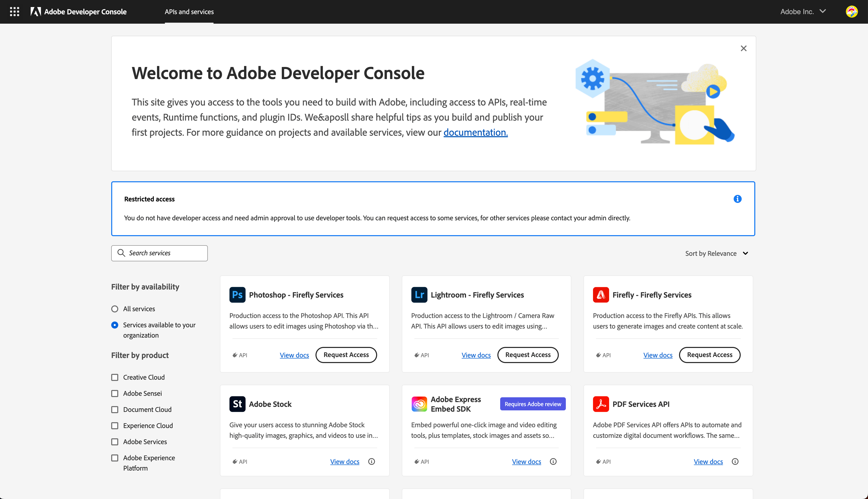The height and width of the screenshot is (499, 868).
Task: Click the Lightroom Lr product icon
Action: pyautogui.click(x=419, y=294)
